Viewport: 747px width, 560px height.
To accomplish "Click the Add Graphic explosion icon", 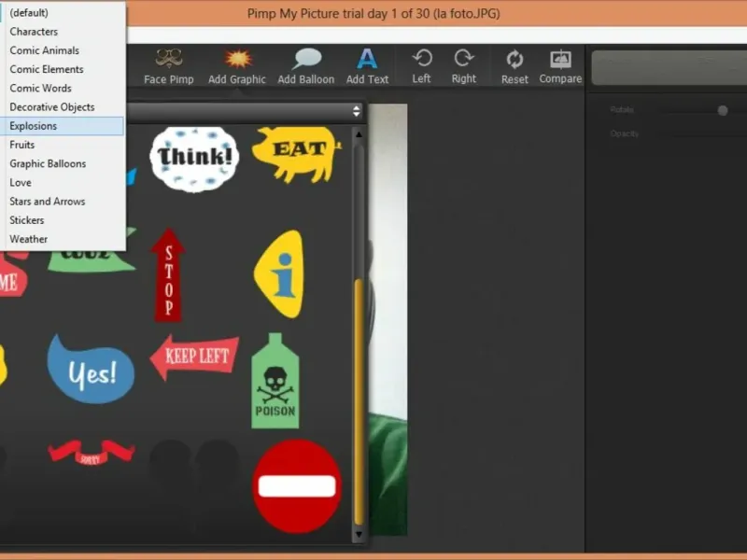I will coord(238,59).
